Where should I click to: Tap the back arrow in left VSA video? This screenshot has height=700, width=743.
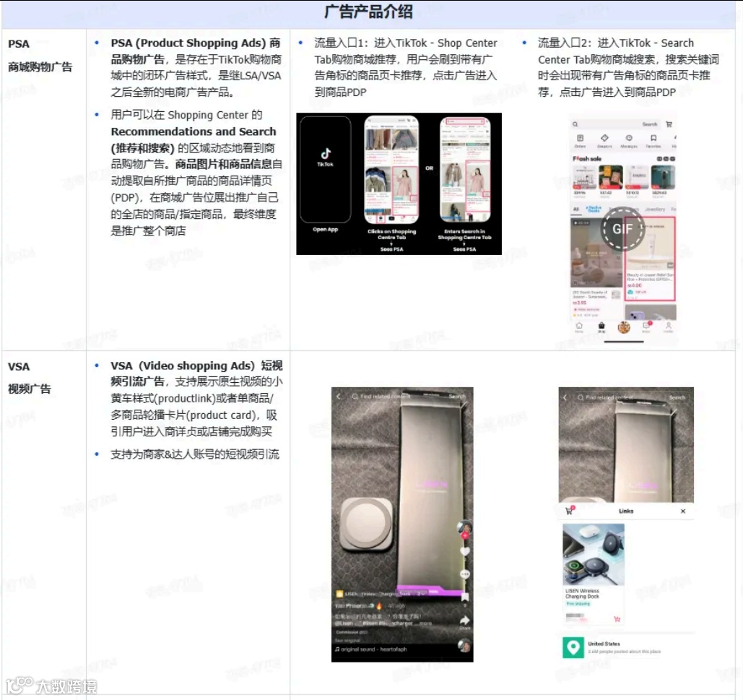click(339, 396)
